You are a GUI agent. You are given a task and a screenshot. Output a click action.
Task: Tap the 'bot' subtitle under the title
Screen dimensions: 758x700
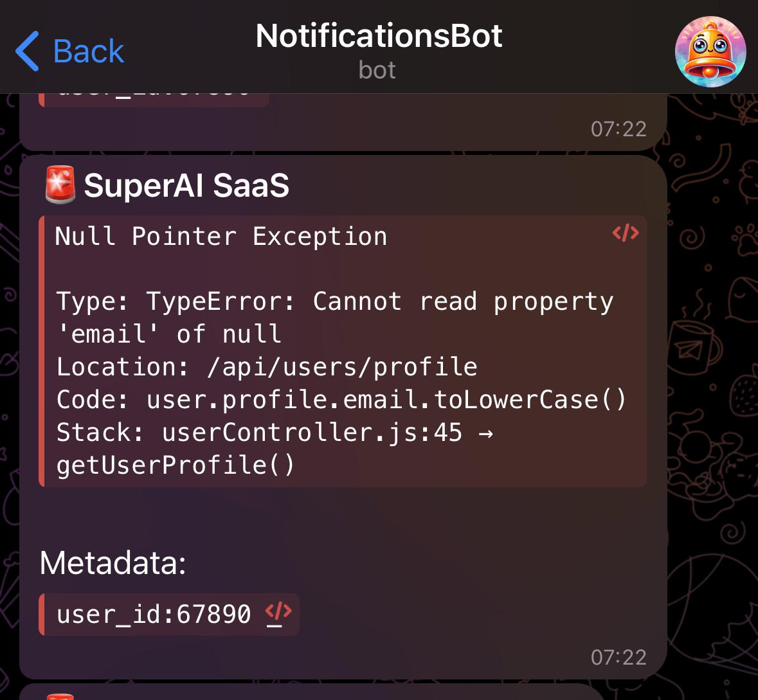(x=377, y=69)
